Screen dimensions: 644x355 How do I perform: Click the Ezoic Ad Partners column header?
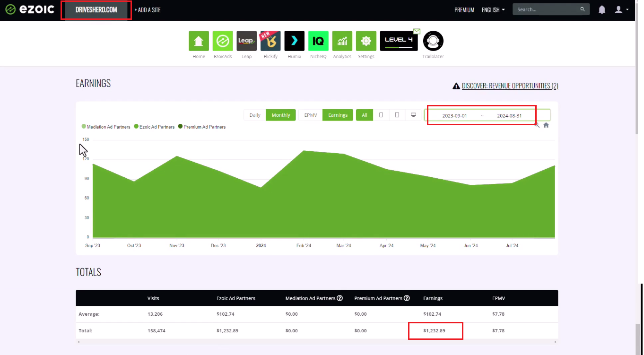tap(235, 298)
